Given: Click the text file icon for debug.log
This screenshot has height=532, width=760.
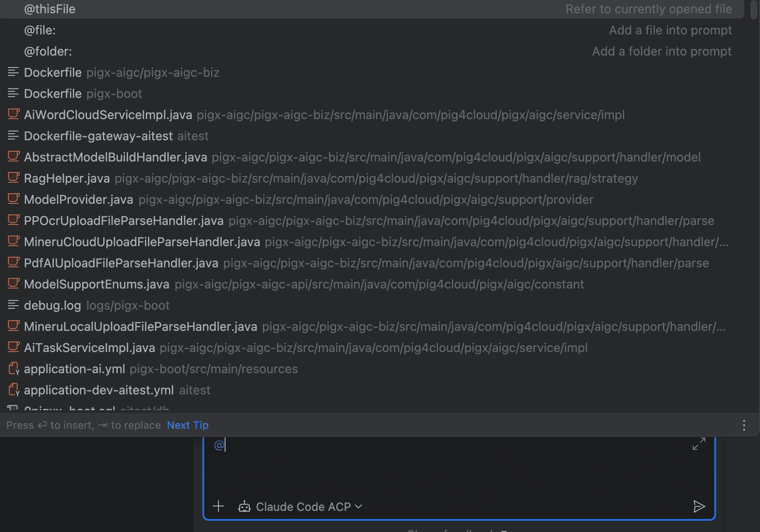Looking at the screenshot, I should [x=13, y=305].
